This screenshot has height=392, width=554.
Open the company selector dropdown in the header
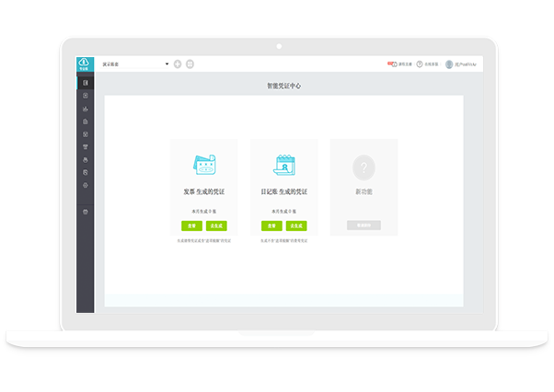click(135, 64)
